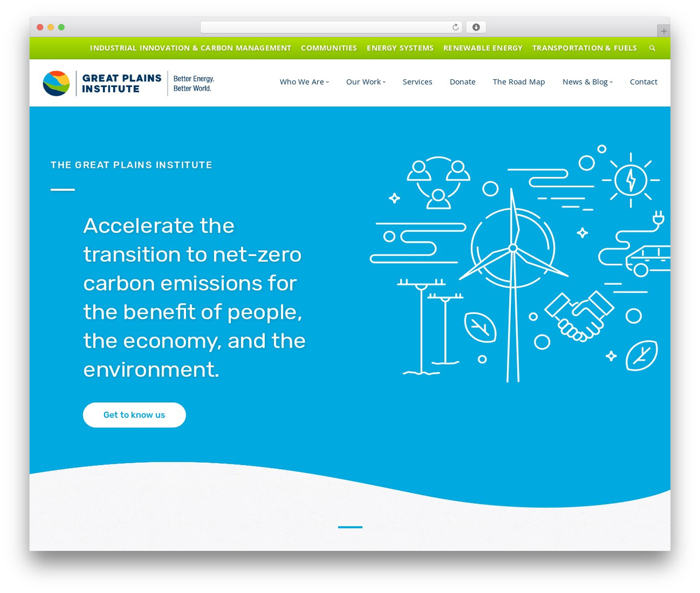Click the power line towers illustration

pyautogui.click(x=430, y=327)
